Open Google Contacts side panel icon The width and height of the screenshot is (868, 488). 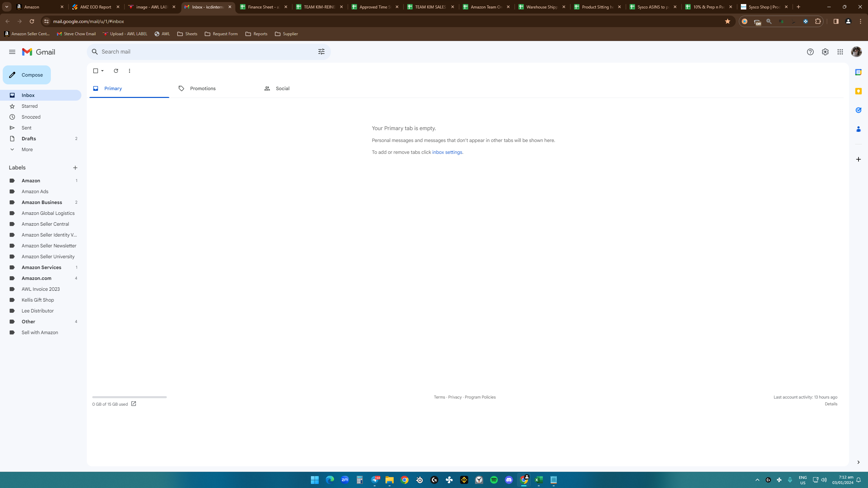pos(858,129)
